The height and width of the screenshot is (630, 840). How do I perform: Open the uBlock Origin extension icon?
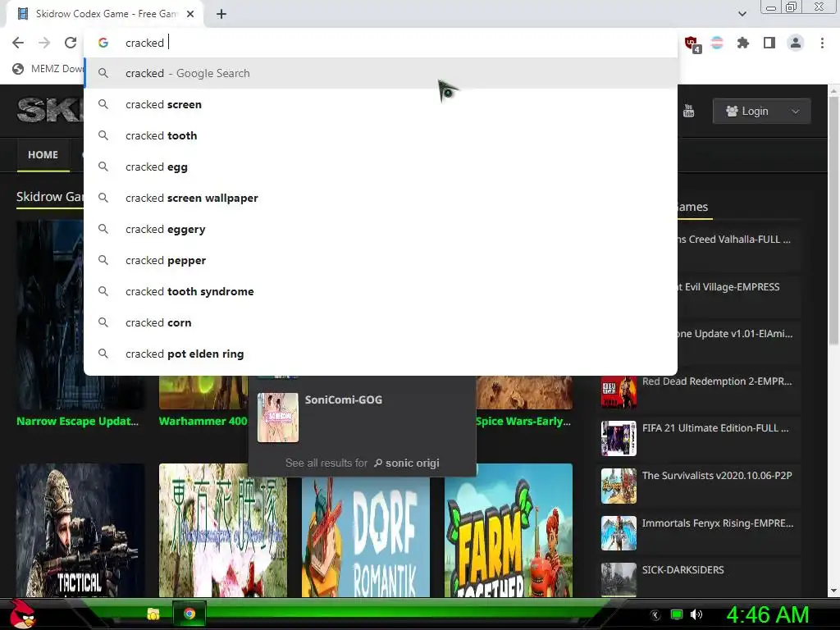pos(692,43)
